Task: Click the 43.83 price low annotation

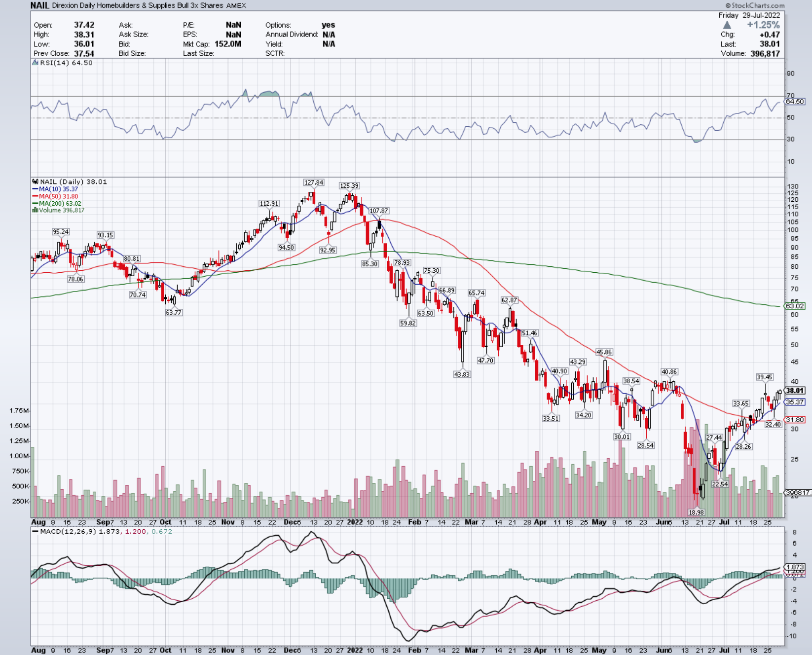Action: click(x=462, y=374)
